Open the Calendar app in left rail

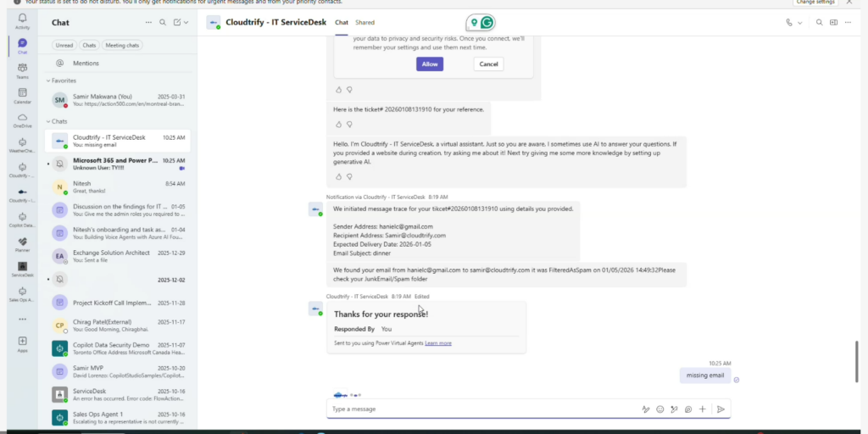22,96
